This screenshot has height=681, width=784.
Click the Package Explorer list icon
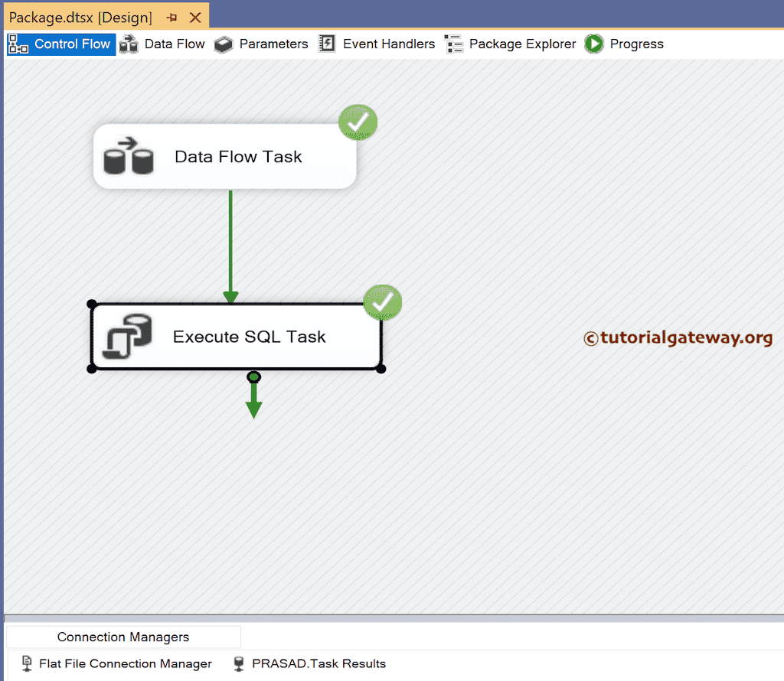point(453,44)
